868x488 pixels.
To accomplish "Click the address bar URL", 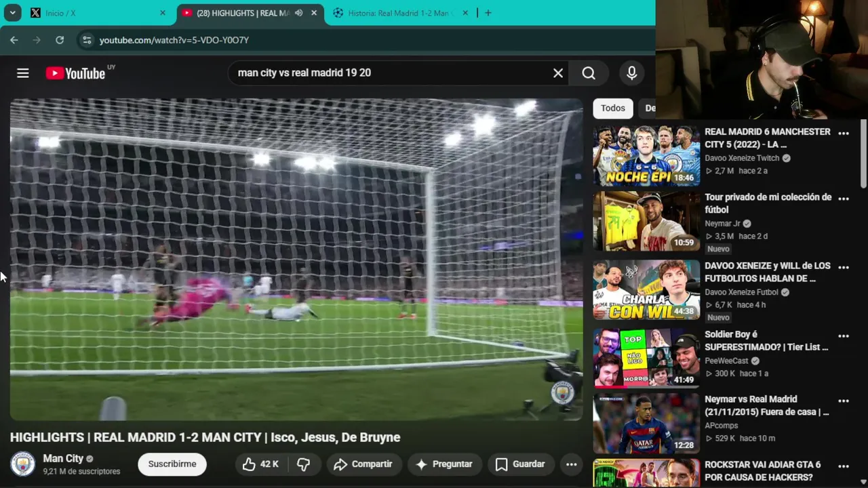I will point(174,40).
